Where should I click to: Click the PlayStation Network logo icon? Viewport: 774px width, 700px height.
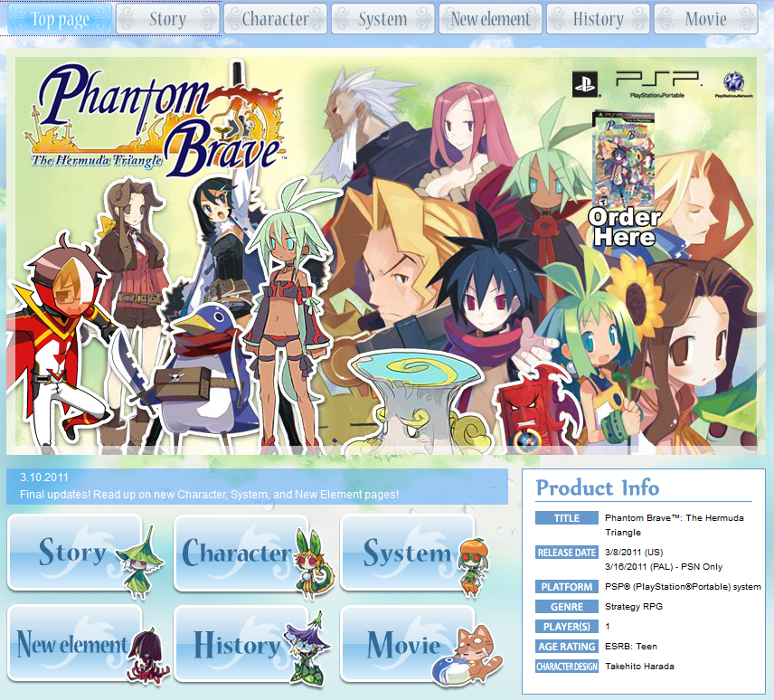tap(734, 85)
